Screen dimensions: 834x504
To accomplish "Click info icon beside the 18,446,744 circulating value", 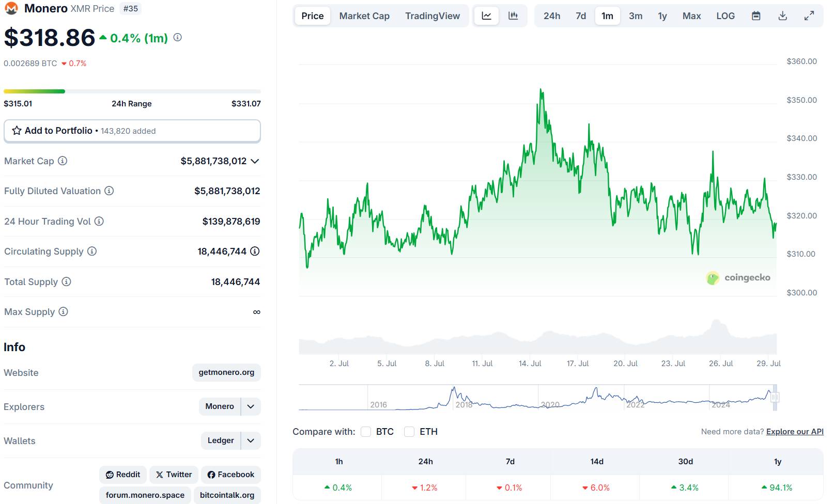I will pos(255,251).
